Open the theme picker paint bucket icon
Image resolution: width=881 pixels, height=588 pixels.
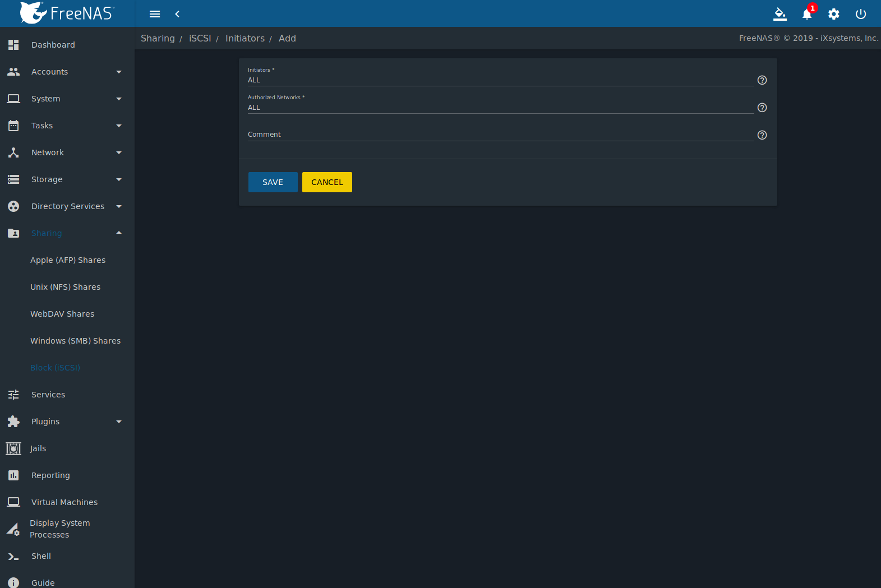780,14
